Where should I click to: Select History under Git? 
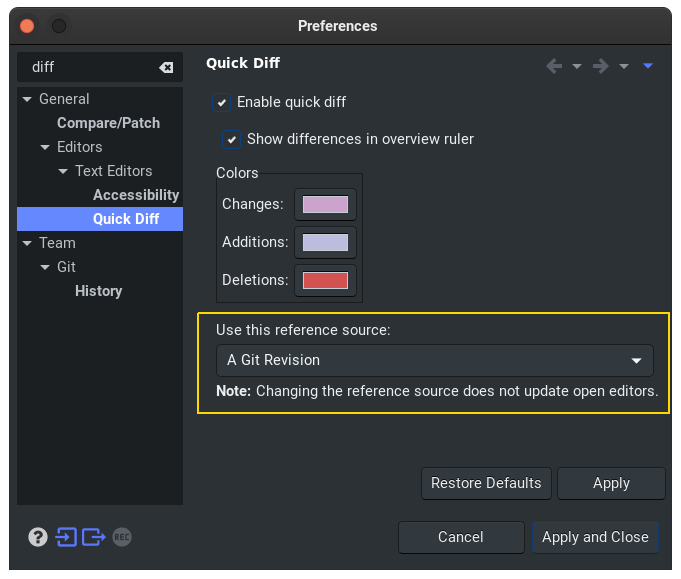tap(98, 291)
